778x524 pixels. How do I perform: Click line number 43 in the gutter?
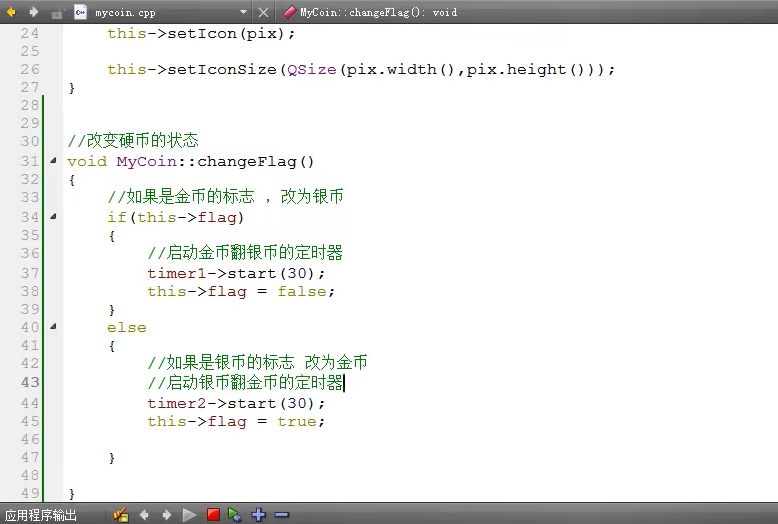(x=30, y=382)
